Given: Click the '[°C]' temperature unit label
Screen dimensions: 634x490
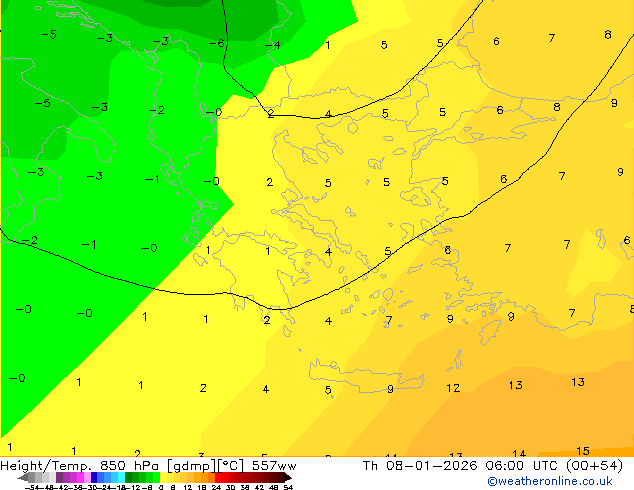Looking at the screenshot, I should [231, 466].
